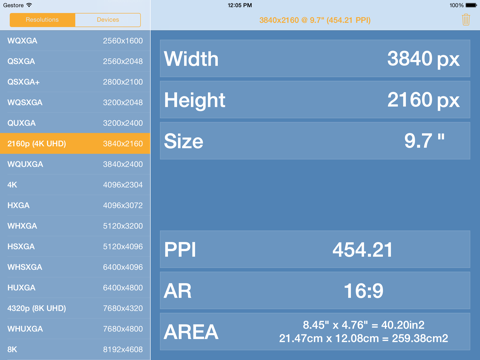Tap the AR value 16:9
Image resolution: width=480 pixels, height=360 pixels.
364,291
